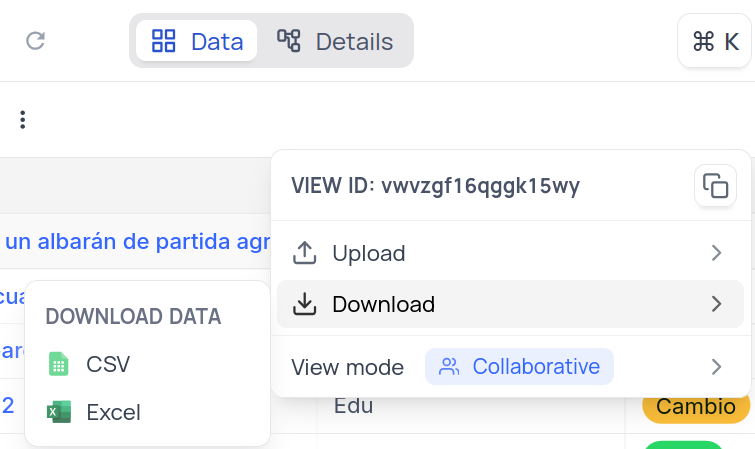
Task: Copy the view ID
Action: click(x=715, y=186)
